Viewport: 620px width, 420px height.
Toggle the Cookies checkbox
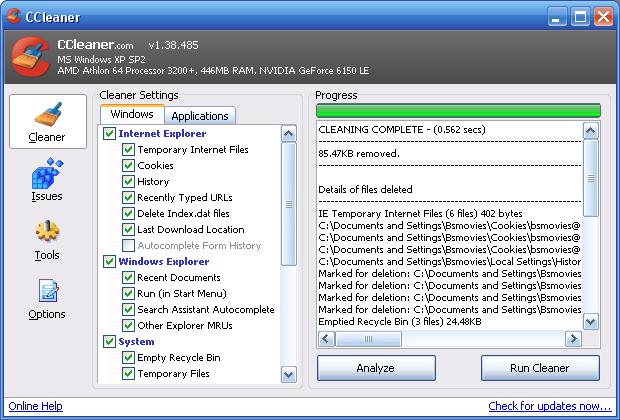point(128,166)
